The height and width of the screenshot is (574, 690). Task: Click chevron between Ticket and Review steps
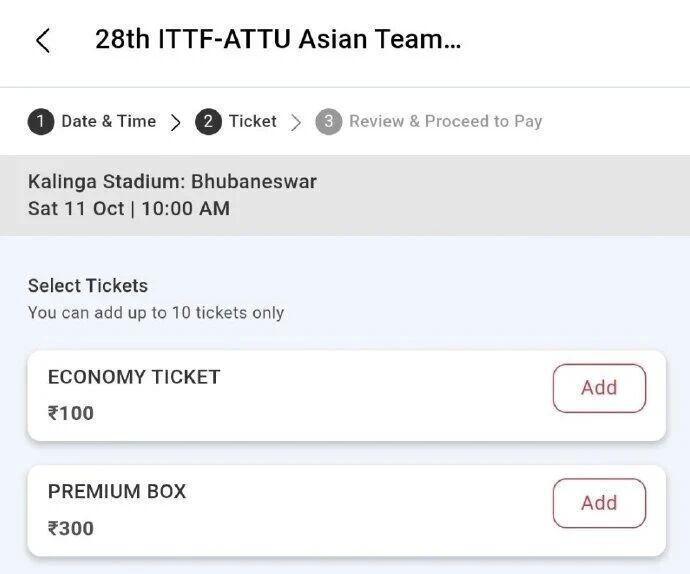click(296, 122)
